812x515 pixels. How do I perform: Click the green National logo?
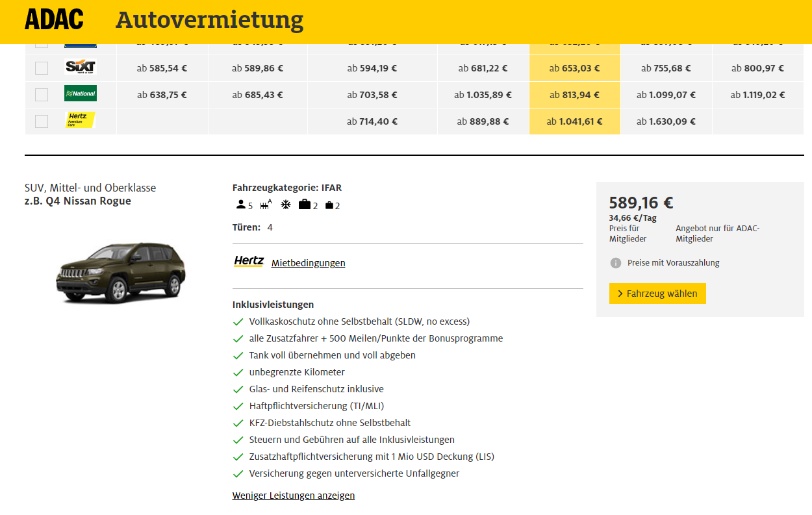81,94
